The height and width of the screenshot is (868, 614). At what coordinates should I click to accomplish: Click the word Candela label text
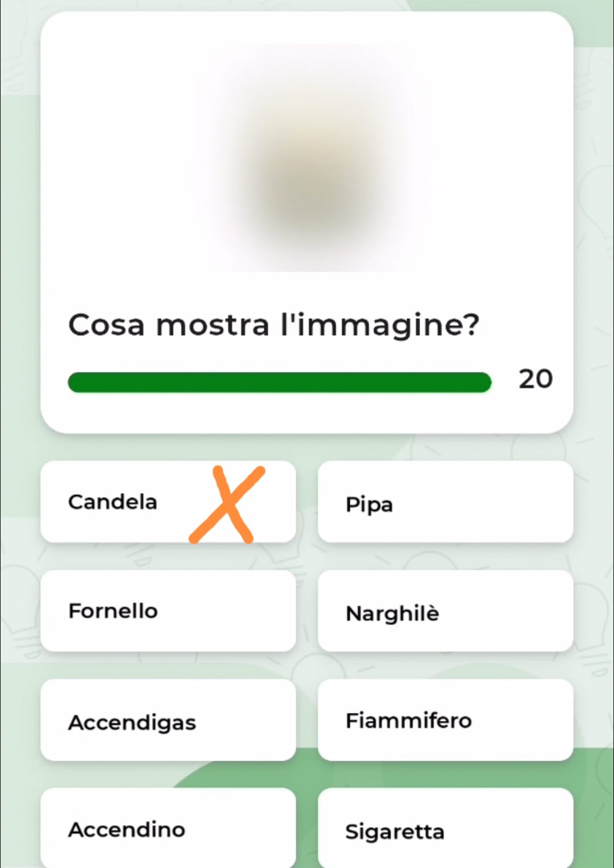113,502
